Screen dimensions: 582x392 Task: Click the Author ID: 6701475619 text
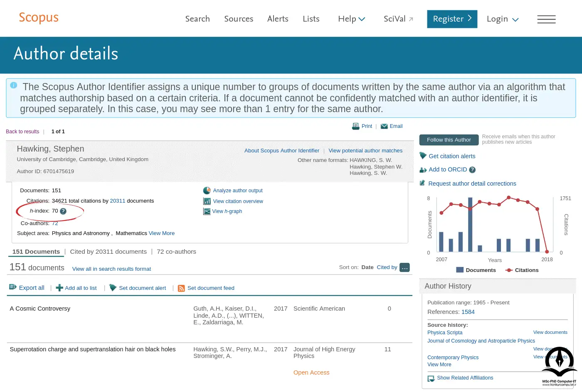pyautogui.click(x=45, y=171)
